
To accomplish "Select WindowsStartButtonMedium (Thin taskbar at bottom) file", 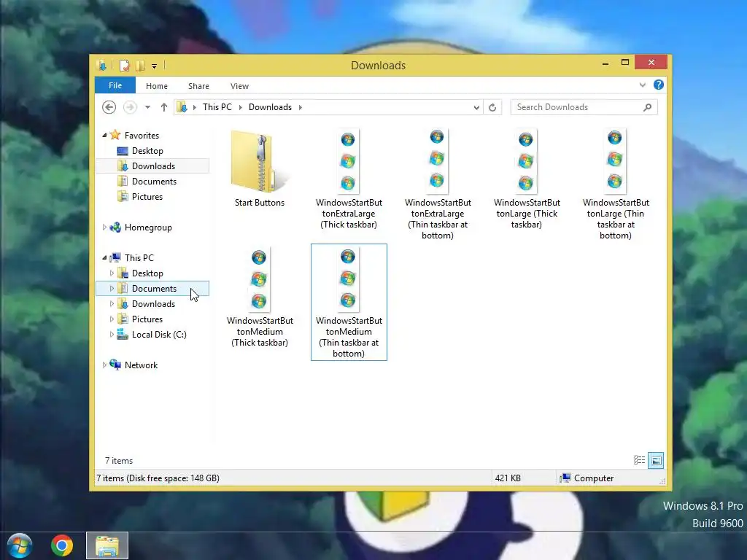I will pos(349,303).
